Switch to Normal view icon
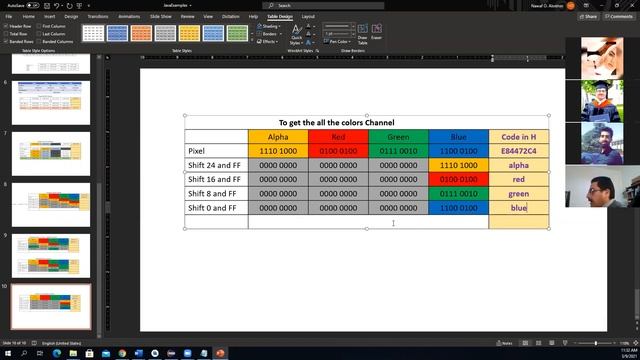Viewport: 640px width, 360px height. coord(525,343)
